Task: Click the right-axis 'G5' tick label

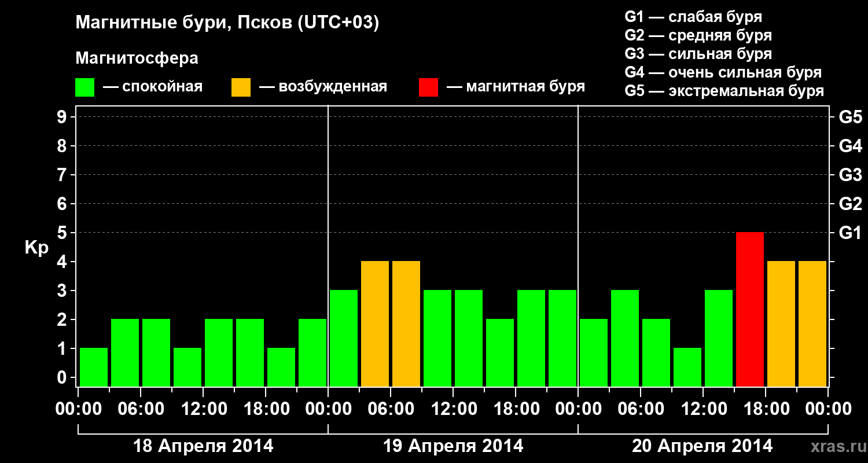Action: click(x=850, y=117)
